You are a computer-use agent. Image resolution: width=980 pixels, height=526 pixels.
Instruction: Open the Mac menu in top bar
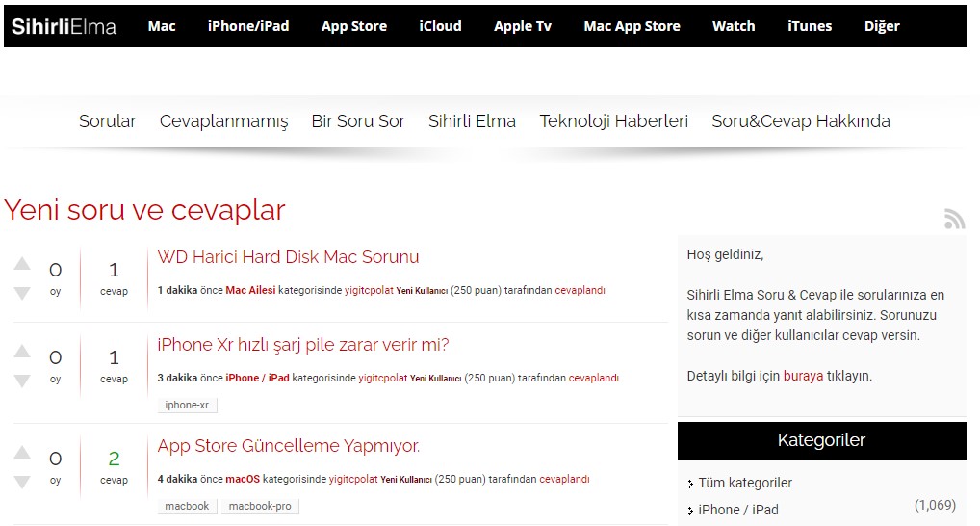(162, 26)
